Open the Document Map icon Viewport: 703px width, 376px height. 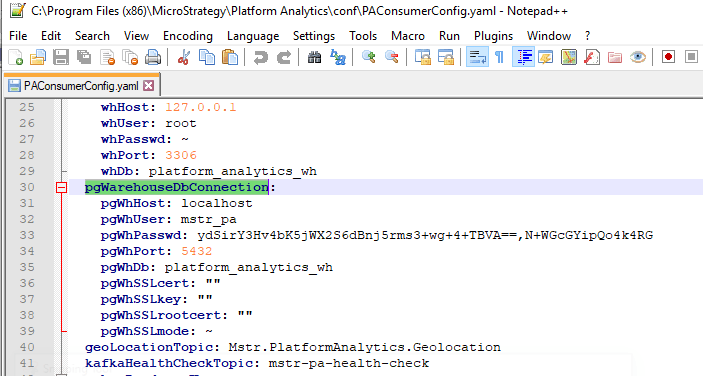tap(568, 57)
